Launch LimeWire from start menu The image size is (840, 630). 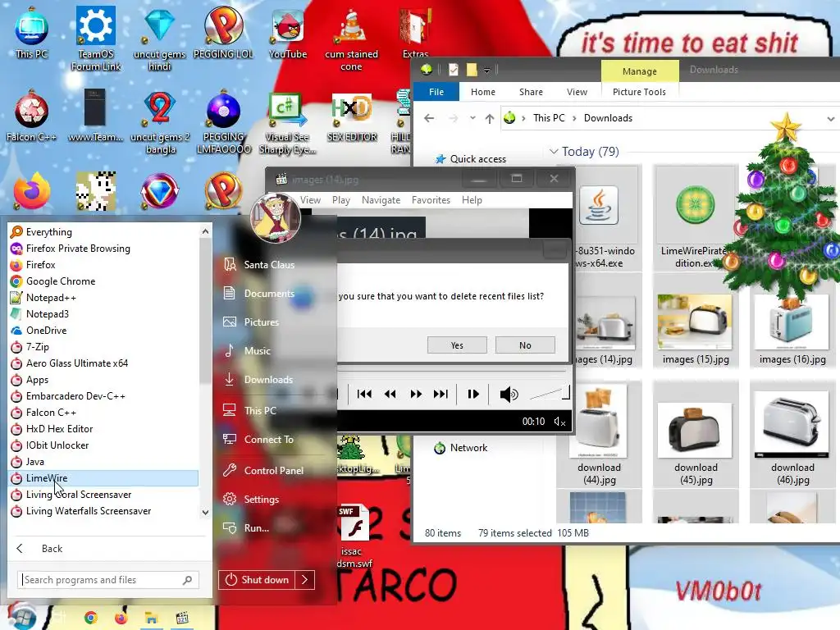tap(104, 478)
